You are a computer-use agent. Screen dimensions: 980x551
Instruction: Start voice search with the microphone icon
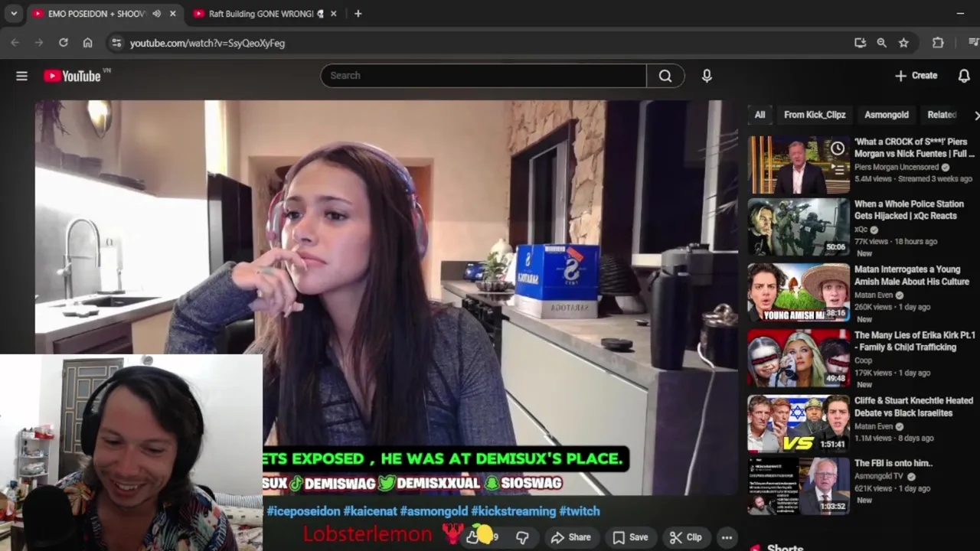[707, 76]
